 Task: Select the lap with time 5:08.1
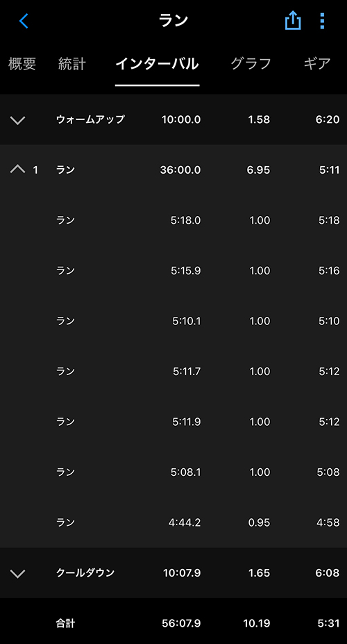[x=173, y=472]
